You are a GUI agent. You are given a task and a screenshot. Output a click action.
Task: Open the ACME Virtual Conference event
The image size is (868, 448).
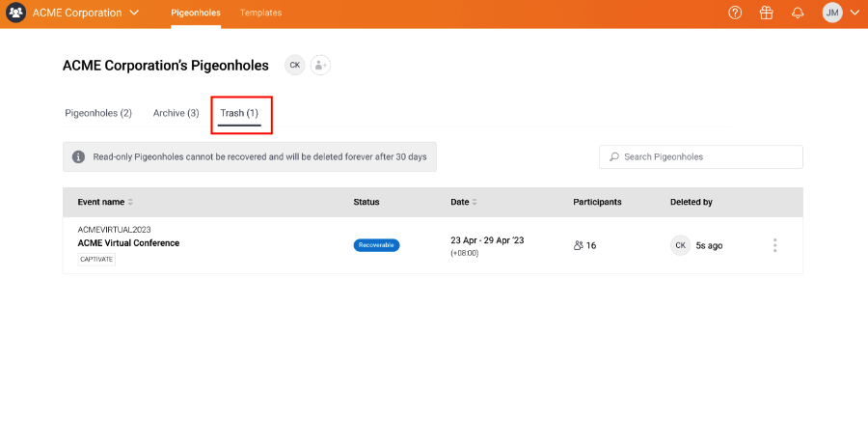click(x=128, y=243)
